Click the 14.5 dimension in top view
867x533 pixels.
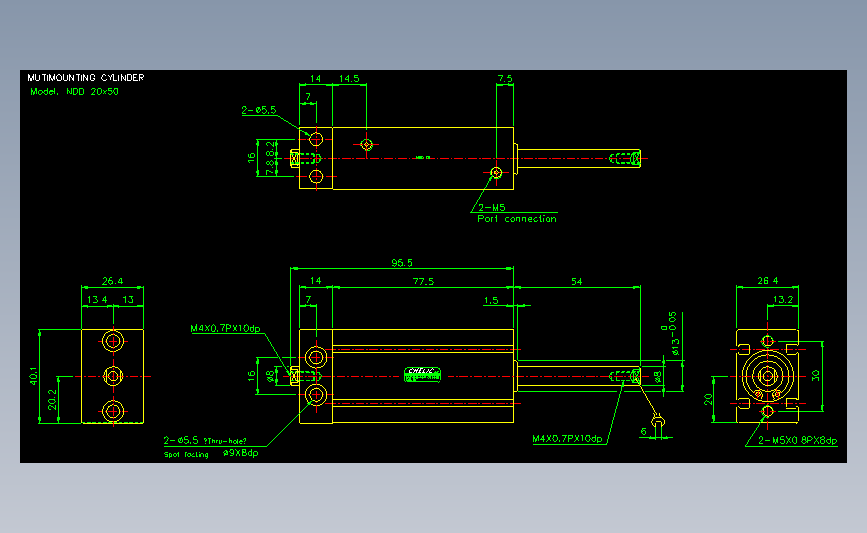click(x=349, y=79)
